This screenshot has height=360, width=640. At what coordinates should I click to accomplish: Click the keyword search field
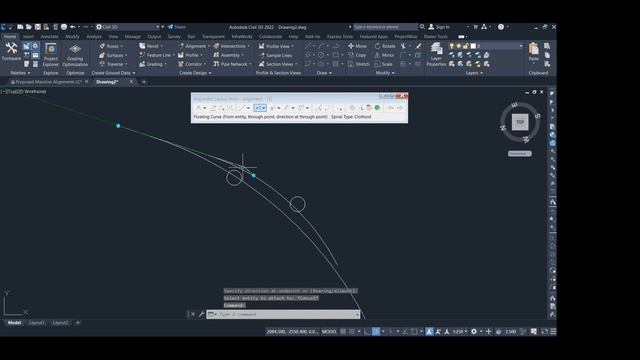(385, 27)
